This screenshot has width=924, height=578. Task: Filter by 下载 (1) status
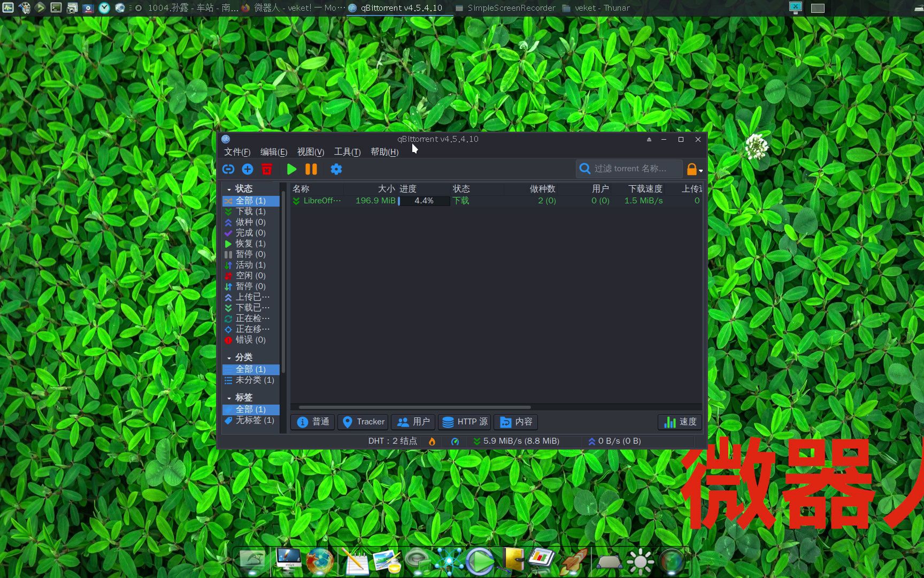251,211
